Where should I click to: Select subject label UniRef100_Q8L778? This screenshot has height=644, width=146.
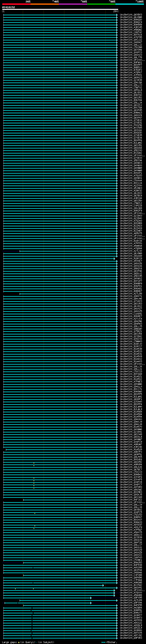131,58
